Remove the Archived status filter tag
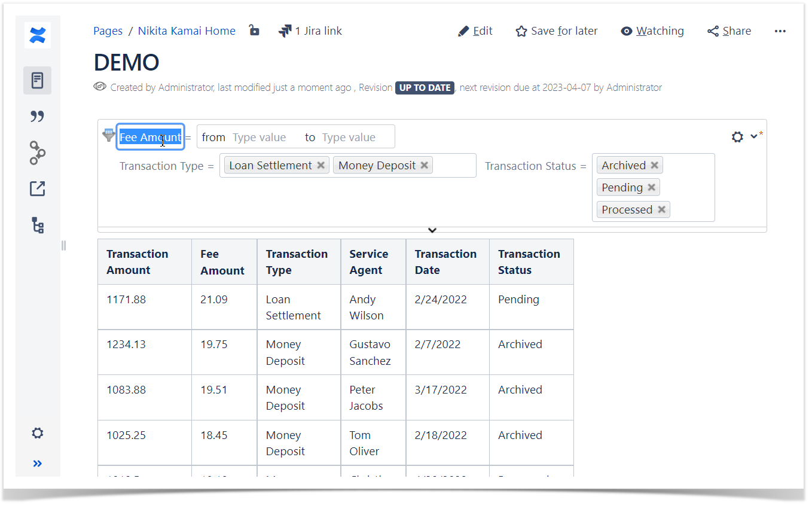The width and height of the screenshot is (812, 506). [655, 166]
